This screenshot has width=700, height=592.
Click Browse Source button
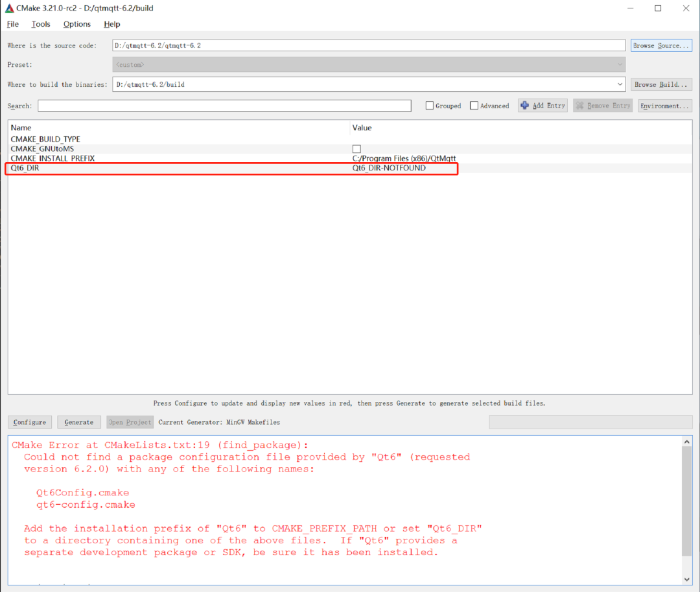[x=661, y=45]
